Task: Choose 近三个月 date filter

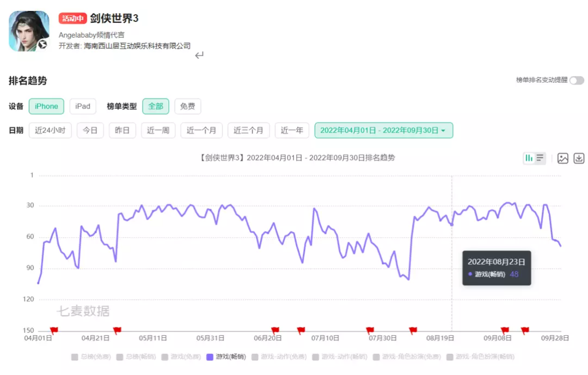Action: coord(248,130)
